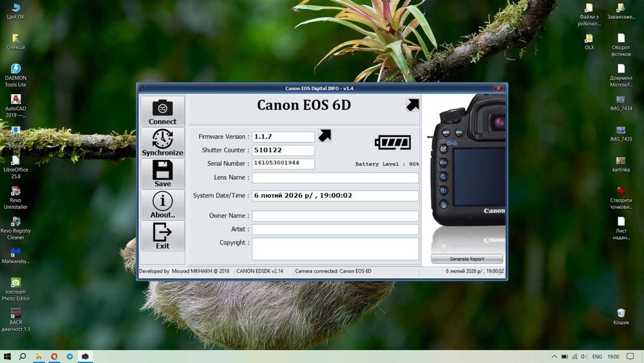644x363 pixels.
Task: Click the Canon EOS Info taskbar button
Action: (x=85, y=357)
